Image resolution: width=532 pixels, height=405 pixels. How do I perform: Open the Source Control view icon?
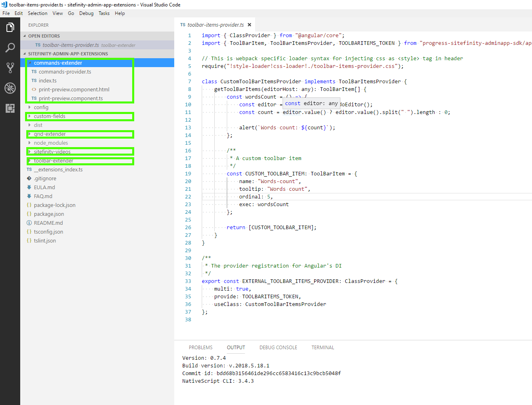[10, 68]
